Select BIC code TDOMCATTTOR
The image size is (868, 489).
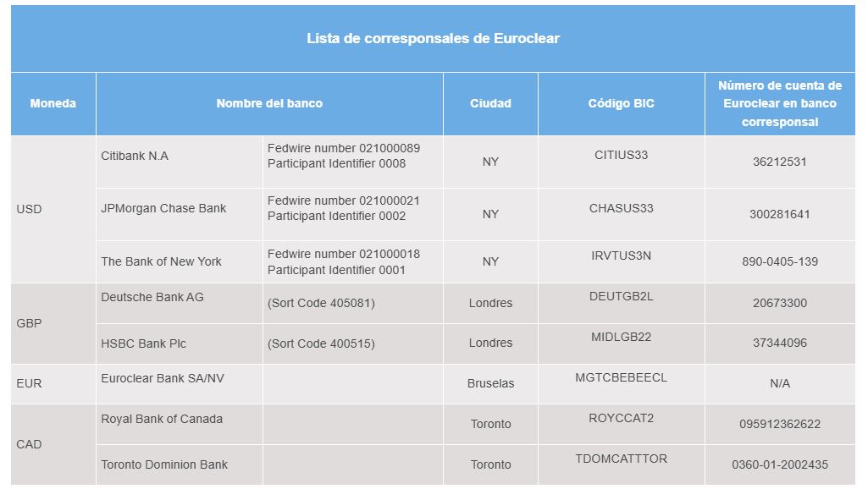pos(621,459)
